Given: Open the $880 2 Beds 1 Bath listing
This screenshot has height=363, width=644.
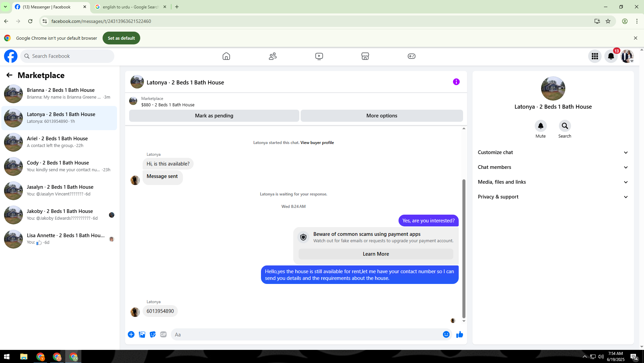Looking at the screenshot, I should tap(168, 105).
